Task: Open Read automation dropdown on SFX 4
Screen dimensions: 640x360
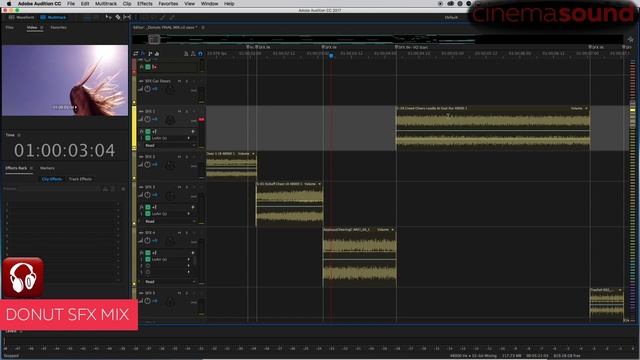Action: pos(169,282)
